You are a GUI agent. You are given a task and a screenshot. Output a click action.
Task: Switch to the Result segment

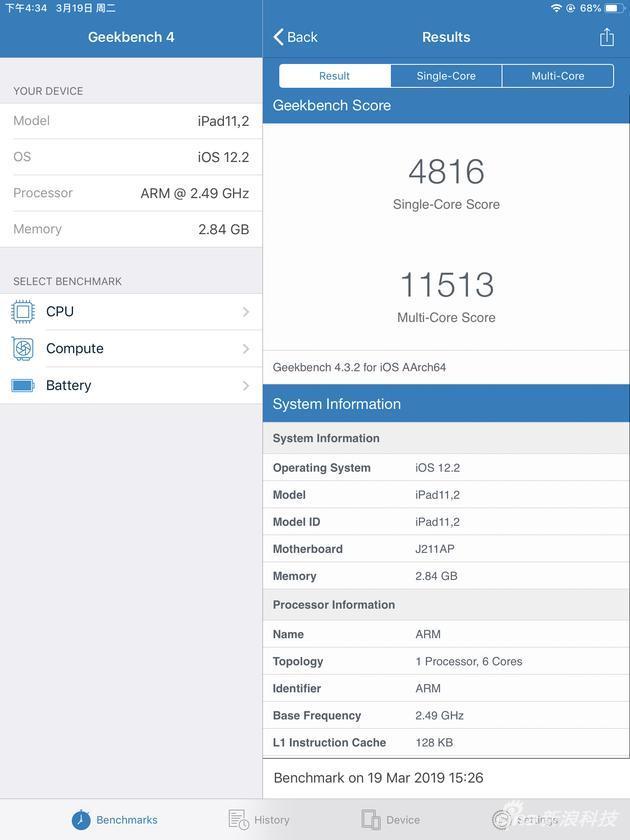(335, 76)
